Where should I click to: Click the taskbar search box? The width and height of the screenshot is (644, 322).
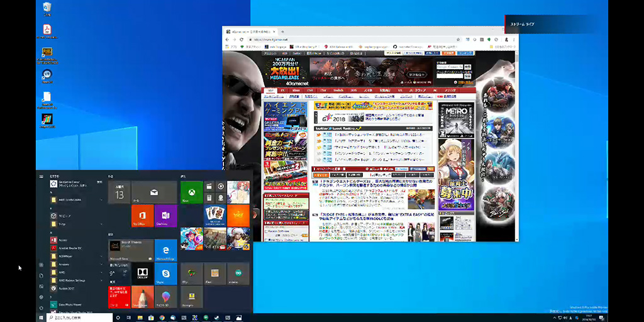79,318
